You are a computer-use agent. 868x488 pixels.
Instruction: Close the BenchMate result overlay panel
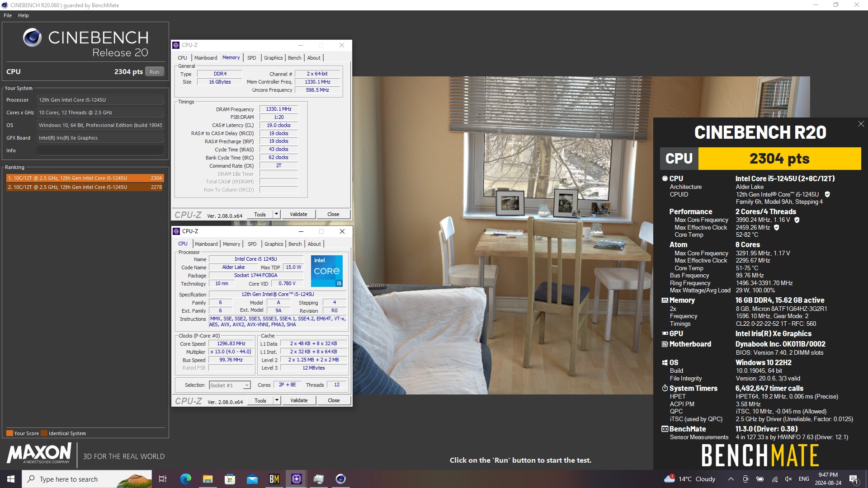click(861, 124)
